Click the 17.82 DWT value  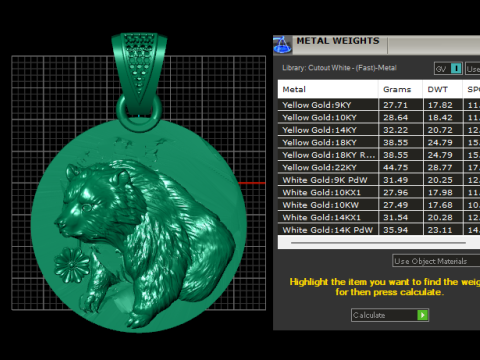point(440,105)
